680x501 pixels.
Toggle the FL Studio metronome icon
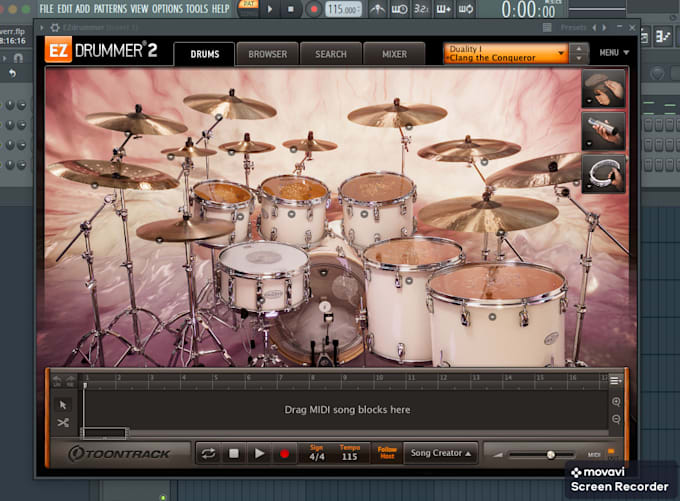tap(377, 9)
